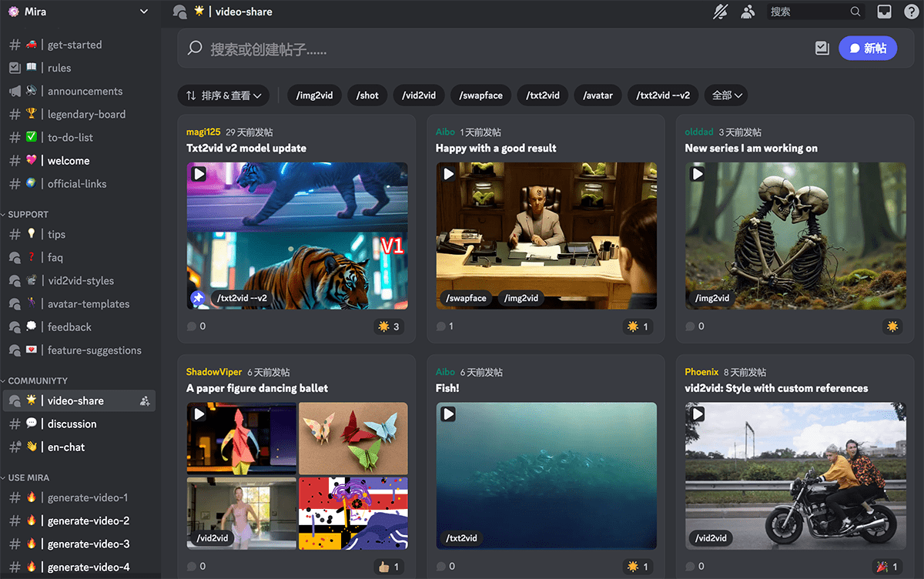
Task: Open the announcements channel
Action: (x=85, y=91)
